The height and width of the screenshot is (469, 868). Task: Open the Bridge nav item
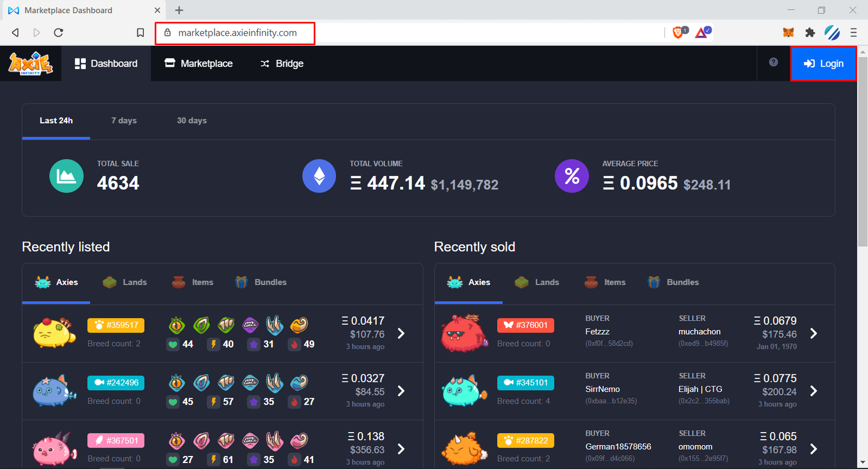282,63
